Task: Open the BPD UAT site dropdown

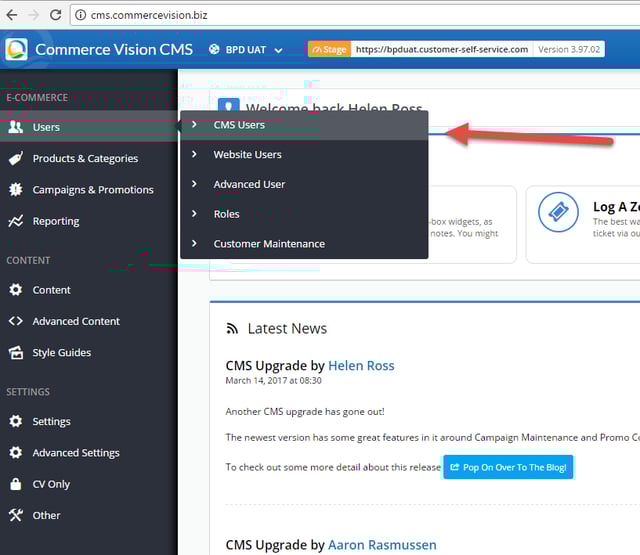Action: point(246,50)
